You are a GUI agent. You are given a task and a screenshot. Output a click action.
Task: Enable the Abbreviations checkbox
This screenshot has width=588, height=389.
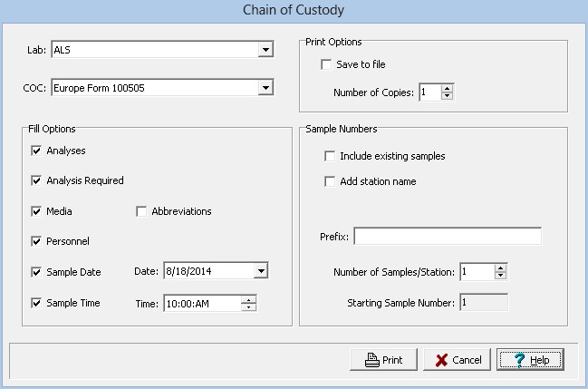(x=141, y=211)
